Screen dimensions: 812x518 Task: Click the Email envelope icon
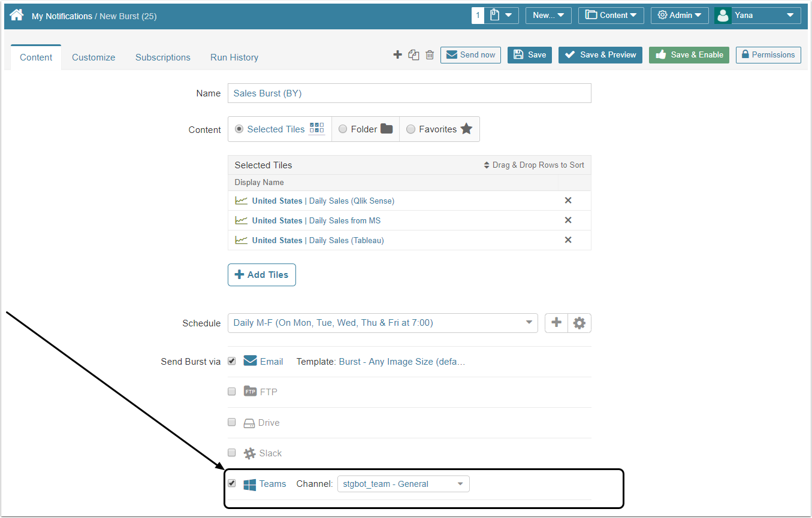coord(250,361)
